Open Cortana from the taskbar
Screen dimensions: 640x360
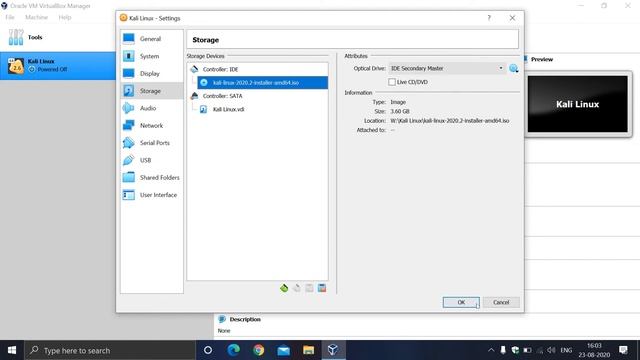coord(208,350)
